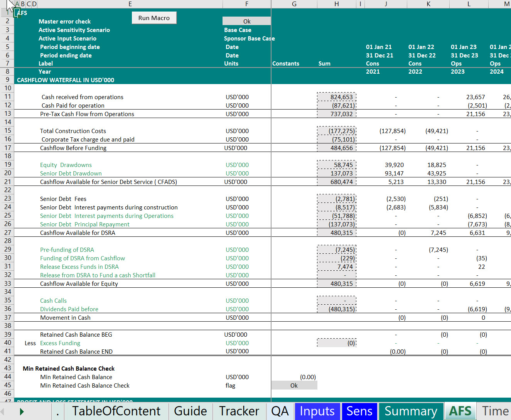The width and height of the screenshot is (511, 420).
Task: Open the Sens sheet tab
Action: point(359,411)
